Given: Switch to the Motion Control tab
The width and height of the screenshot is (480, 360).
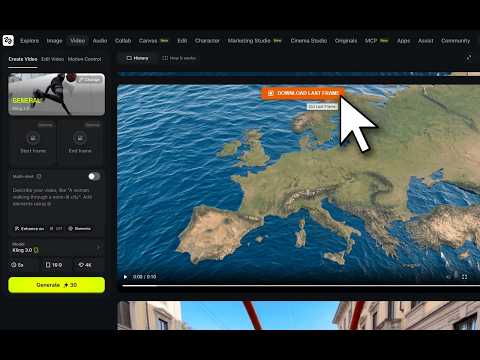Looking at the screenshot, I should coord(84,59).
